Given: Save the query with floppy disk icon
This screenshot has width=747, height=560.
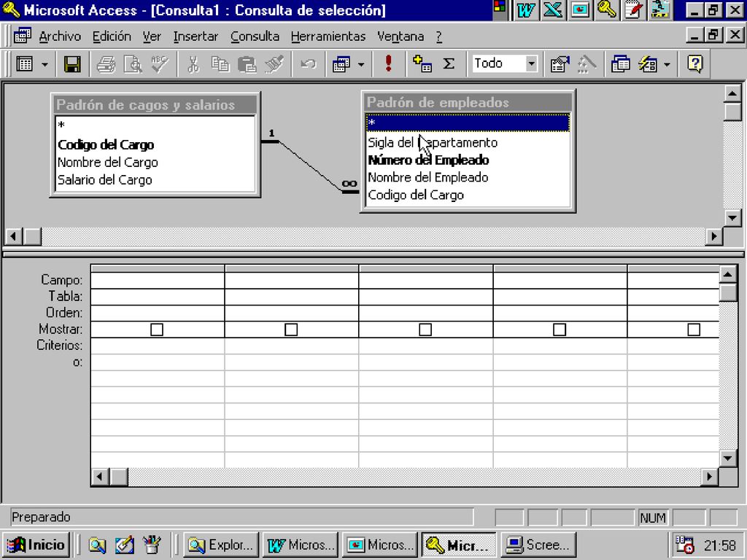Looking at the screenshot, I should [72, 64].
